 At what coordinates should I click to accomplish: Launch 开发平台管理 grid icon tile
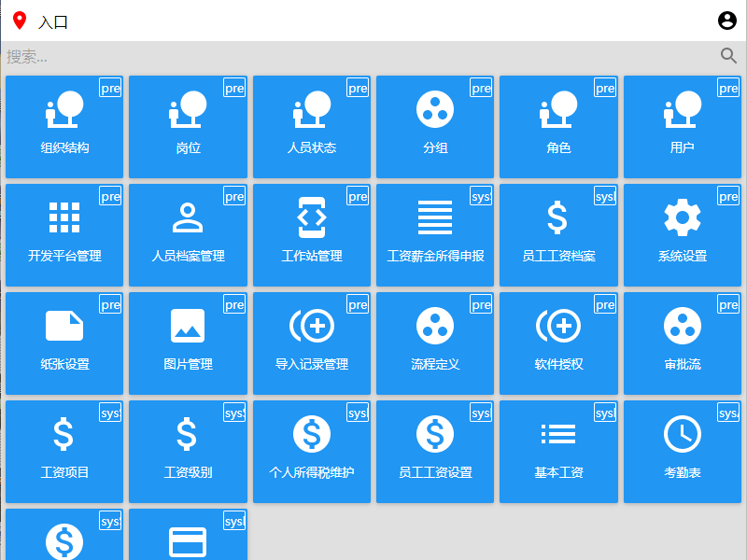(x=64, y=235)
